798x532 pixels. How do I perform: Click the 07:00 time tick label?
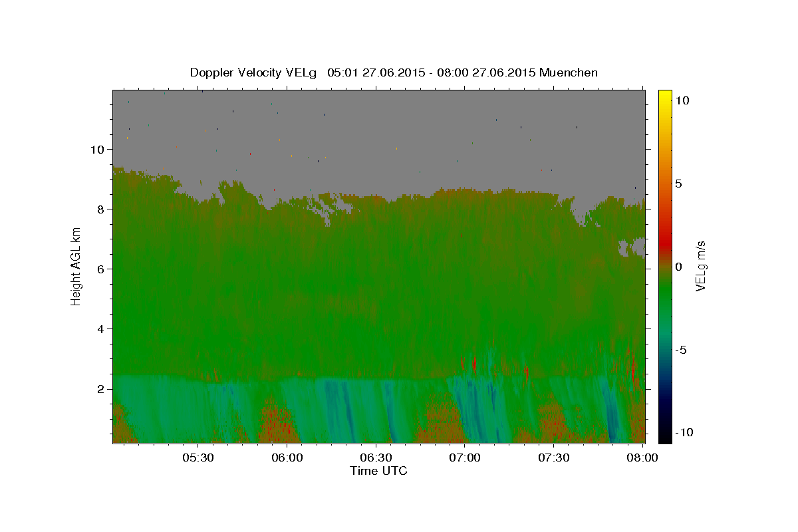(465, 458)
